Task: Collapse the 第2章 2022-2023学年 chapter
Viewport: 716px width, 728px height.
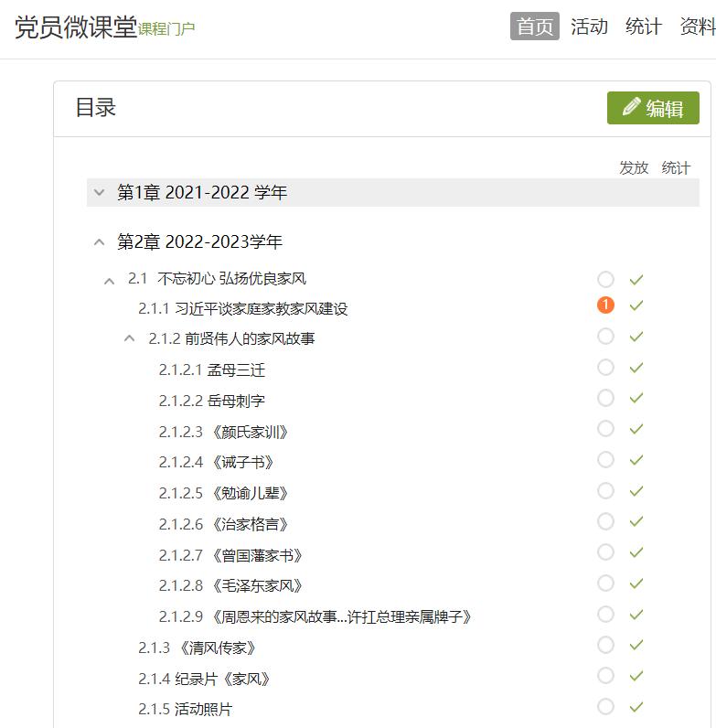Action: (x=100, y=242)
